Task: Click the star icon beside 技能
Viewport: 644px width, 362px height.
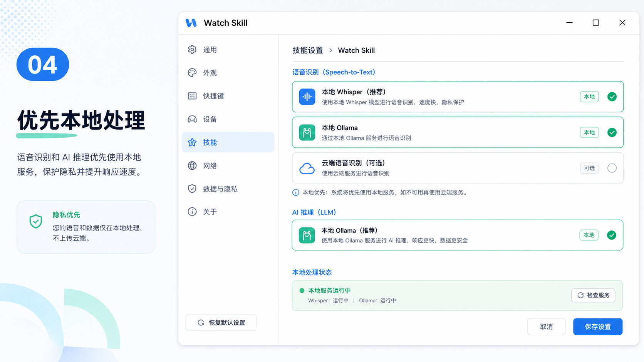Action: click(192, 142)
